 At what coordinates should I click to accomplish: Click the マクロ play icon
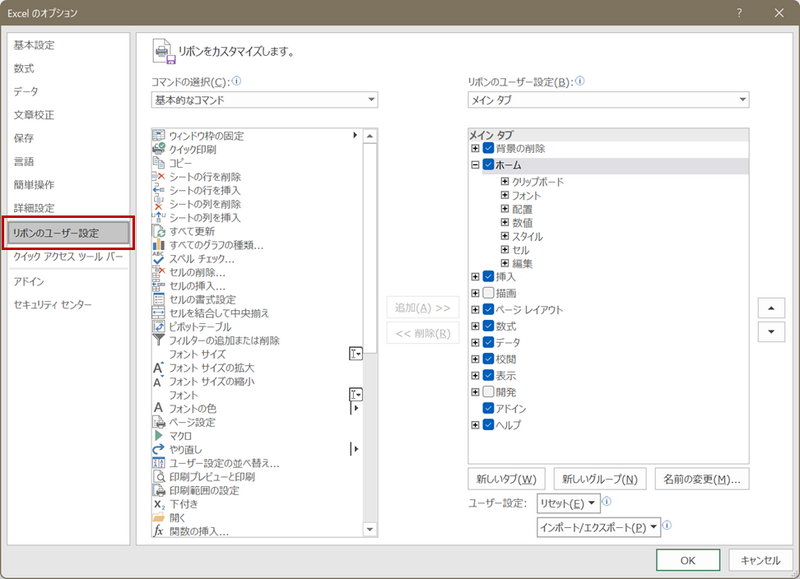tap(159, 436)
